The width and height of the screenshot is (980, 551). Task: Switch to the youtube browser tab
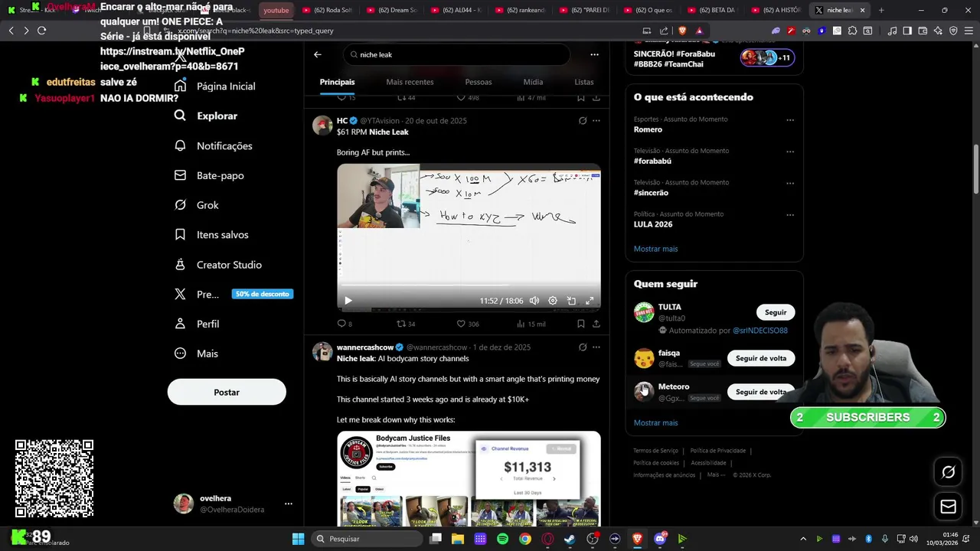pyautogui.click(x=276, y=10)
